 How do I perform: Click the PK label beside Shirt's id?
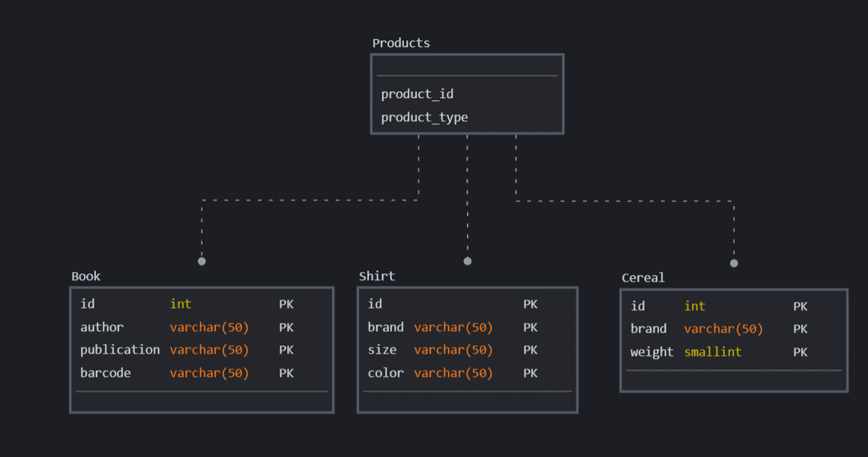pos(530,303)
